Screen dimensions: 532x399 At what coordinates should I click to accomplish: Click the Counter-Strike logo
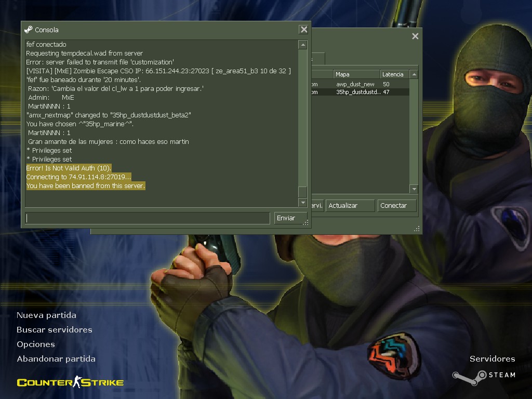click(x=70, y=382)
